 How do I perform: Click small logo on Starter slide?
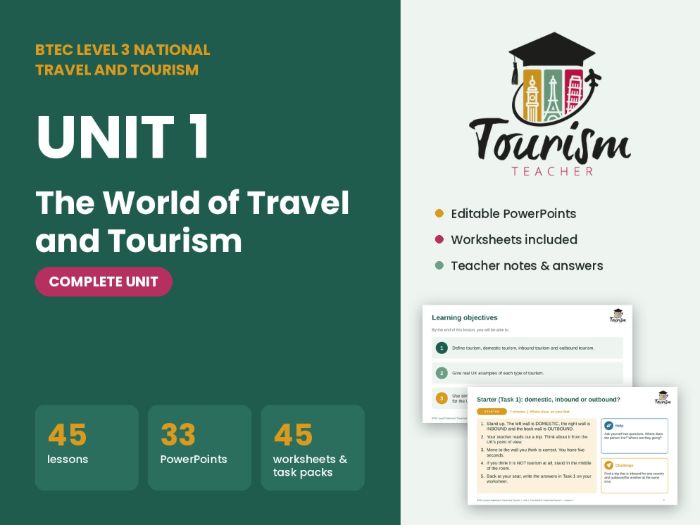663,397
